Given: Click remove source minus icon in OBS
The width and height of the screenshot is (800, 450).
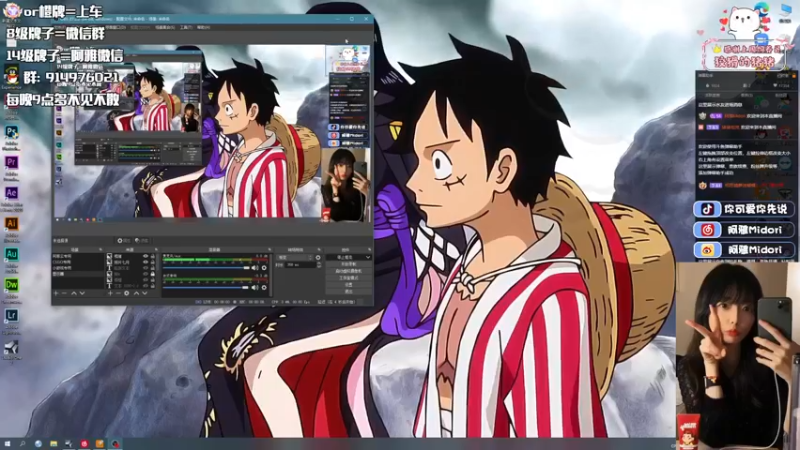Looking at the screenshot, I should pyautogui.click(x=118, y=293).
